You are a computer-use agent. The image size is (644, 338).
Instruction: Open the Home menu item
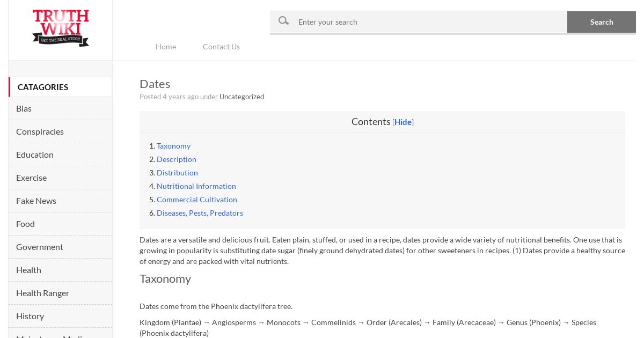pos(166,47)
